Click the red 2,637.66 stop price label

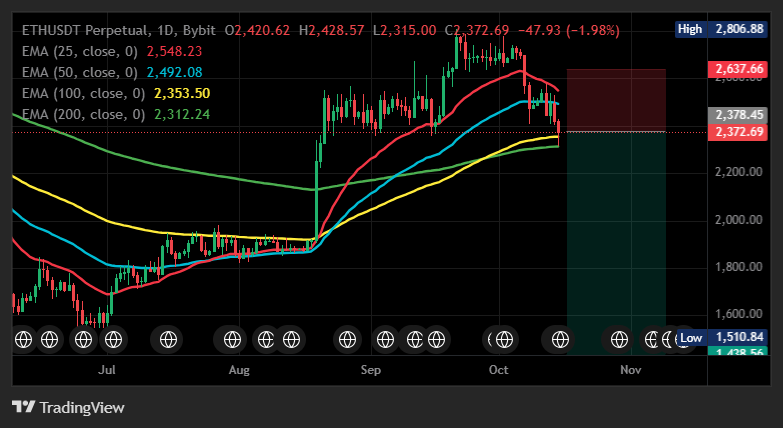pos(738,69)
